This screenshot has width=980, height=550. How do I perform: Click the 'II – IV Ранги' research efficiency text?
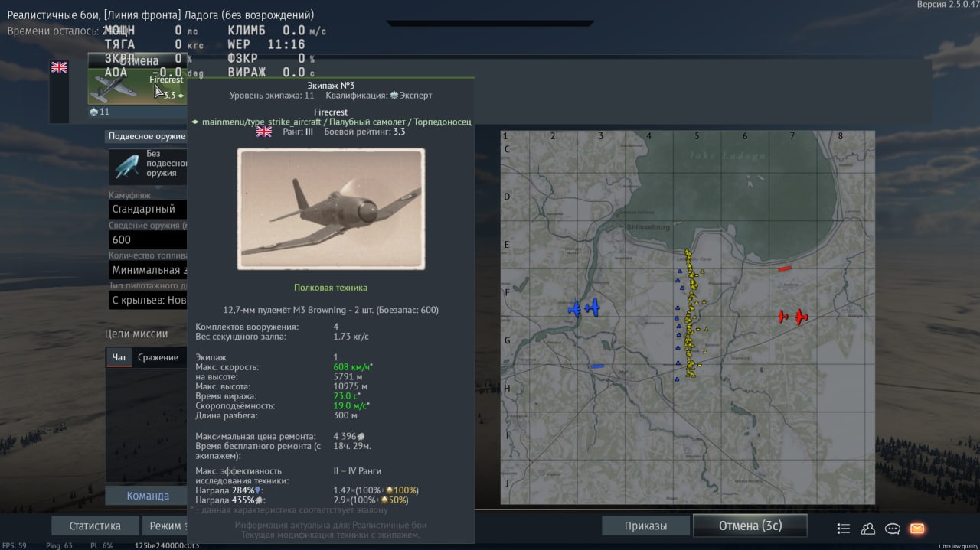pos(357,471)
